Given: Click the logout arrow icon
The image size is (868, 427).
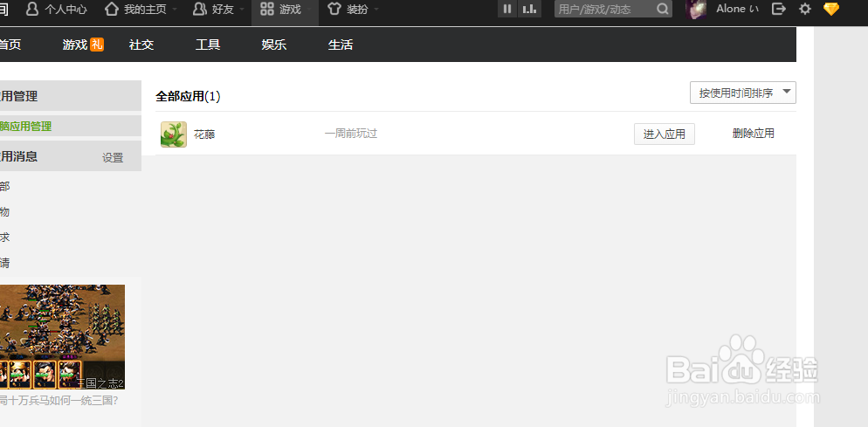Looking at the screenshot, I should tap(780, 9).
